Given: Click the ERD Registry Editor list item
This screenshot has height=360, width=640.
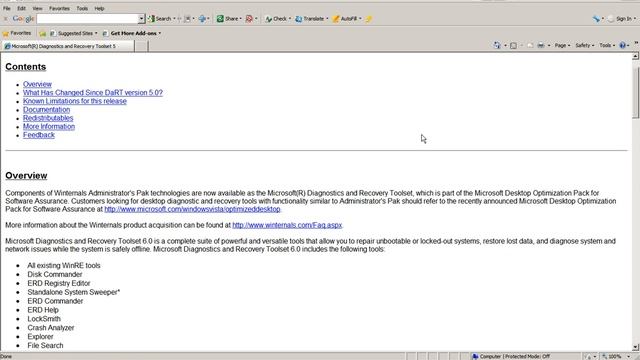Looking at the screenshot, I should click(59, 283).
